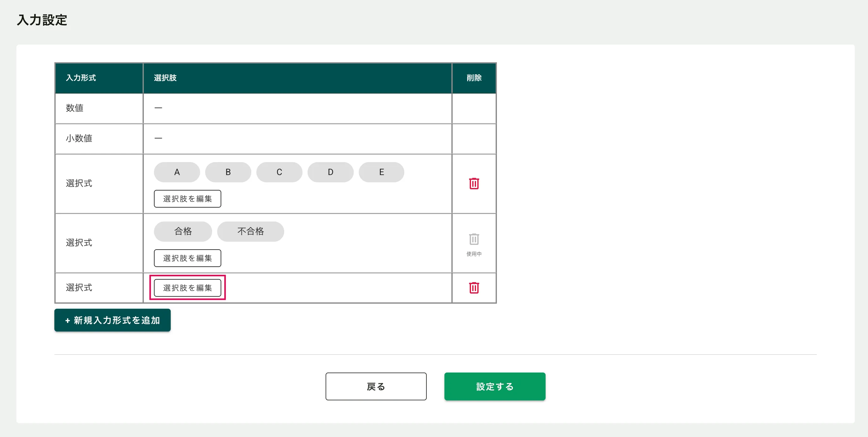Click the green 設定する button
This screenshot has width=868, height=437.
[x=494, y=386]
